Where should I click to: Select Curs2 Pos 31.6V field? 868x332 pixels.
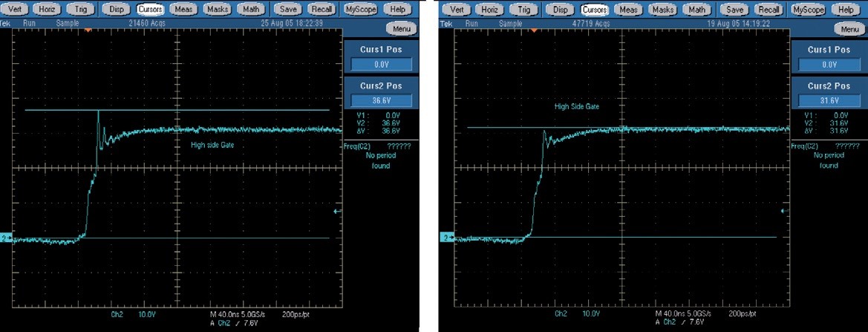pyautogui.click(x=828, y=100)
